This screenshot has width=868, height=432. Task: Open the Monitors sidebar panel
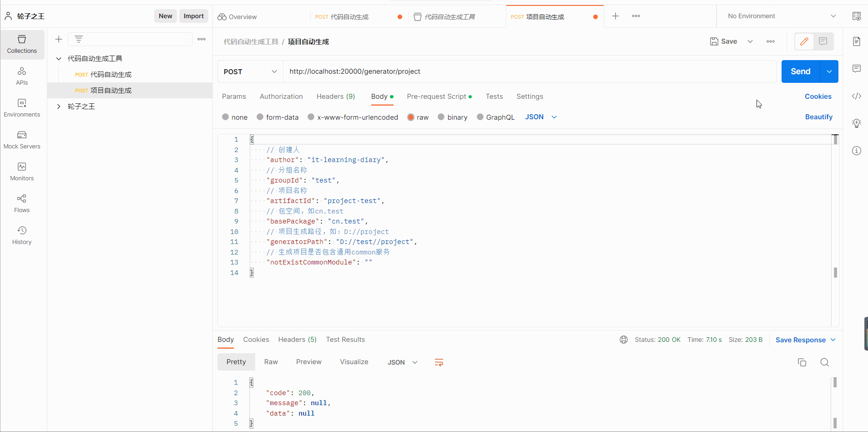[x=22, y=172]
